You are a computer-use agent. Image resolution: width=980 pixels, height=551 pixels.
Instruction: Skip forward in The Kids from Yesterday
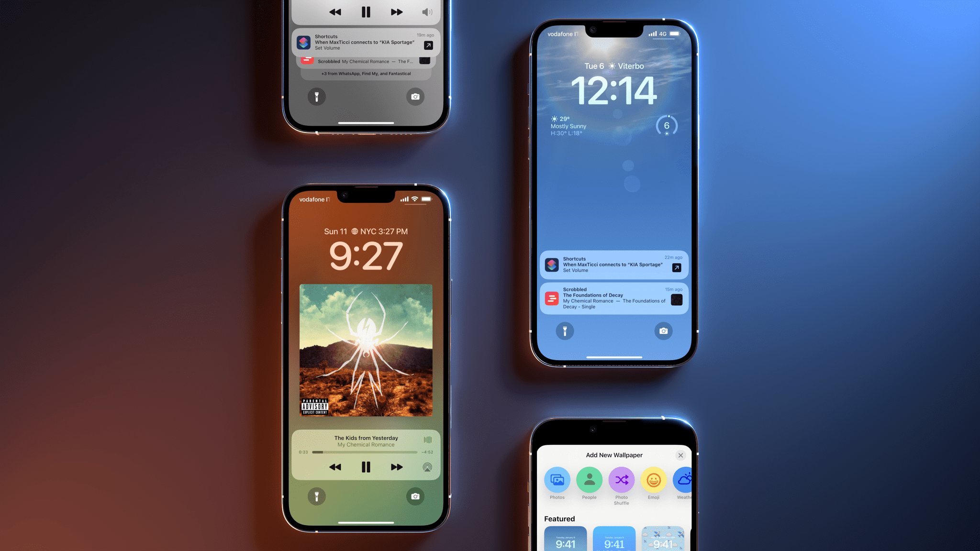396,467
